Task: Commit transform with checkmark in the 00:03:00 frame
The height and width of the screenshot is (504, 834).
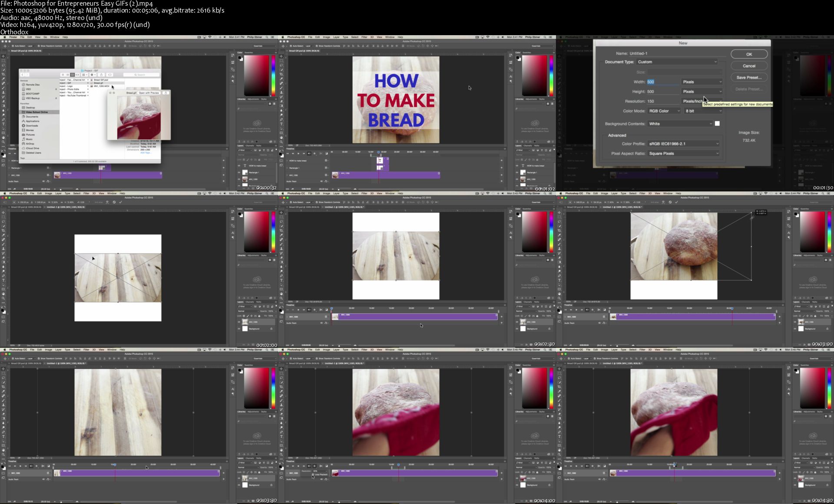Action: pyautogui.click(x=676, y=202)
